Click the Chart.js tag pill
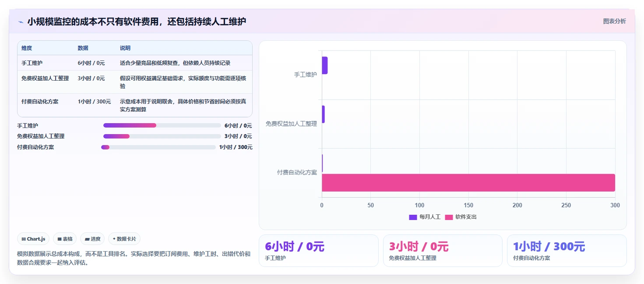 tap(34, 239)
